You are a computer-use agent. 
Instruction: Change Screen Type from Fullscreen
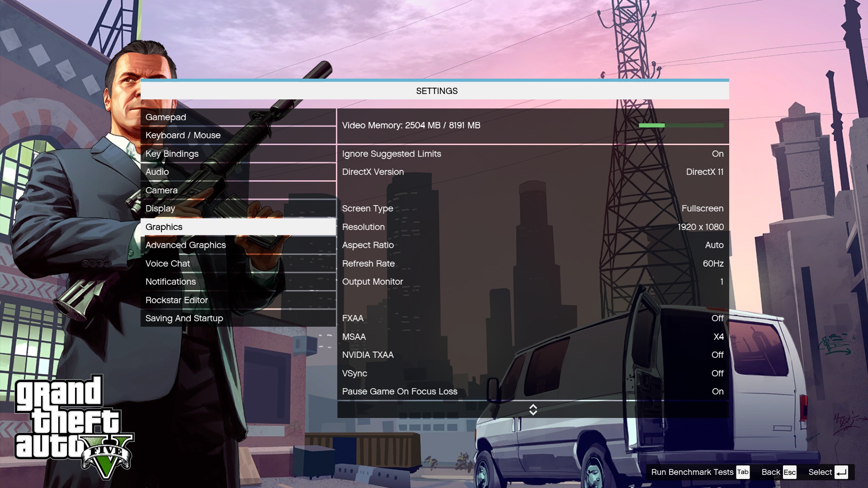[x=702, y=209]
